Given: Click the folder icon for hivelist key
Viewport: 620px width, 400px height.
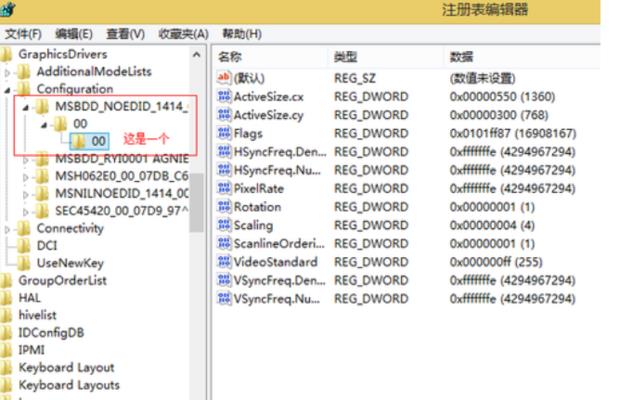Looking at the screenshot, I should click(8, 315).
